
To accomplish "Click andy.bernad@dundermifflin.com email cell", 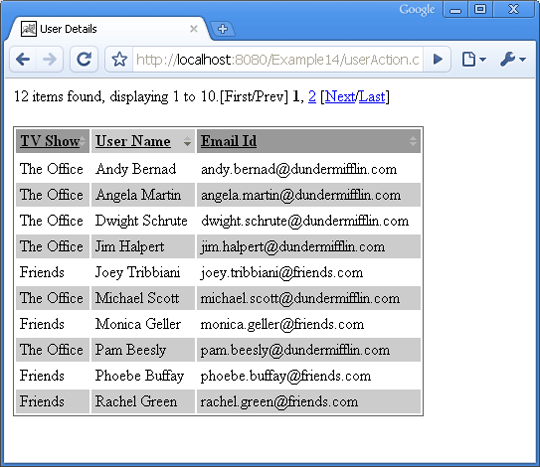I will click(309, 169).
